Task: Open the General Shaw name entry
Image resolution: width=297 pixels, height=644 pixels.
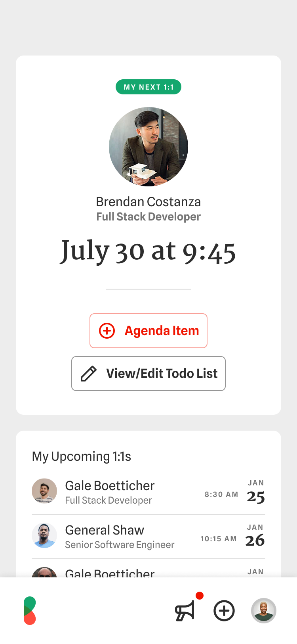Action: click(x=105, y=530)
